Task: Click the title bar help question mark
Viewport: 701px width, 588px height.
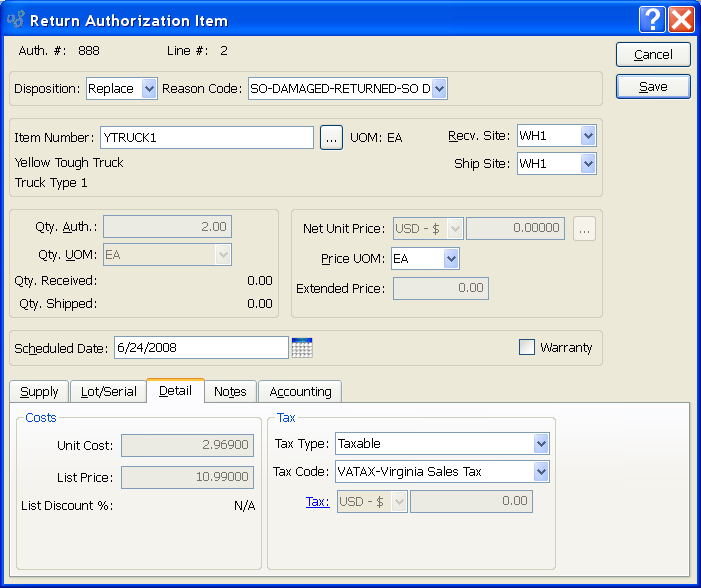Action: point(652,19)
